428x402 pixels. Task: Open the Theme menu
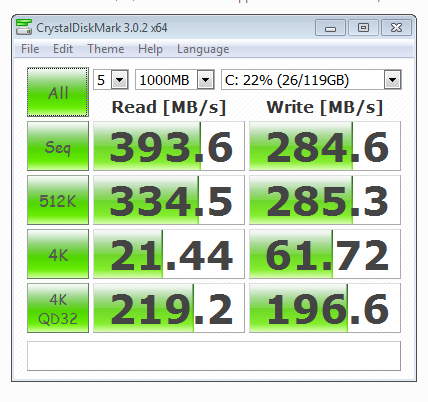tap(106, 49)
